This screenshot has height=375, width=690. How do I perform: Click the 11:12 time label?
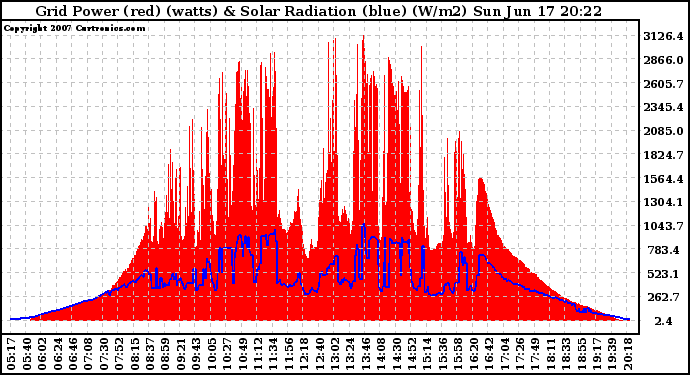pyautogui.click(x=257, y=354)
